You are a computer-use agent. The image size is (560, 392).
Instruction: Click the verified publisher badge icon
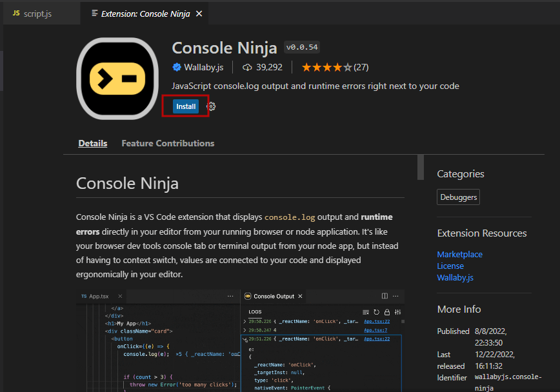click(177, 67)
